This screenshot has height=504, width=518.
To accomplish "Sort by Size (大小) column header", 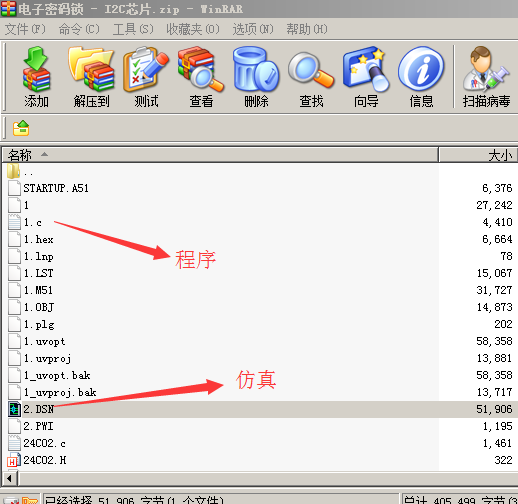I will (479, 155).
